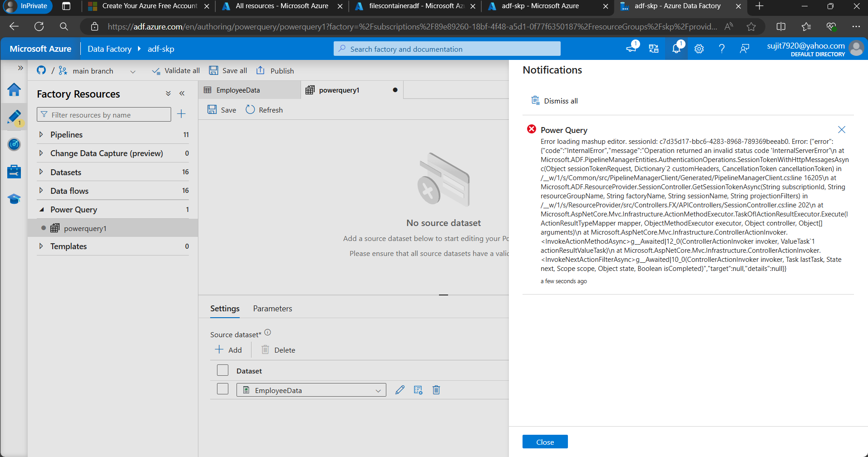Expand the Change Data Capture node
The image size is (868, 457).
[x=41, y=153]
